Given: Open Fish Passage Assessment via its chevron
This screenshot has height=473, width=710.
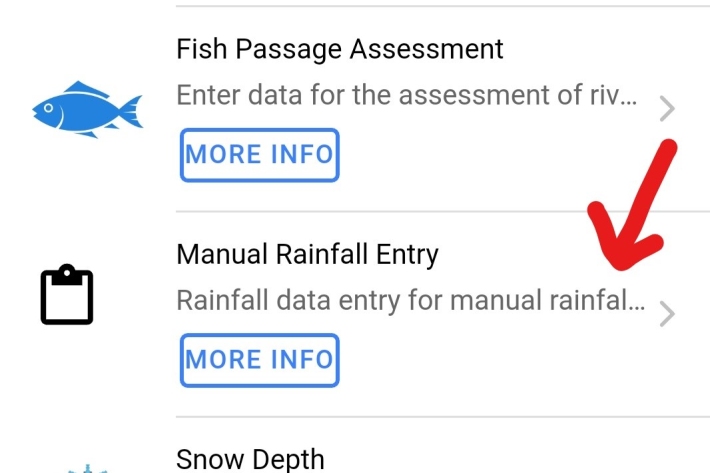Looking at the screenshot, I should coord(667,108).
